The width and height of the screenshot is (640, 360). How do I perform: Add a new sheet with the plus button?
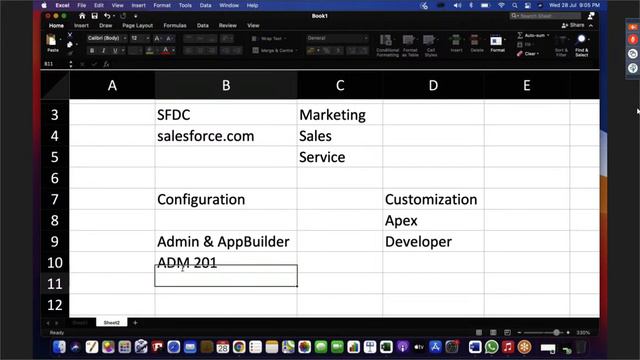point(135,322)
